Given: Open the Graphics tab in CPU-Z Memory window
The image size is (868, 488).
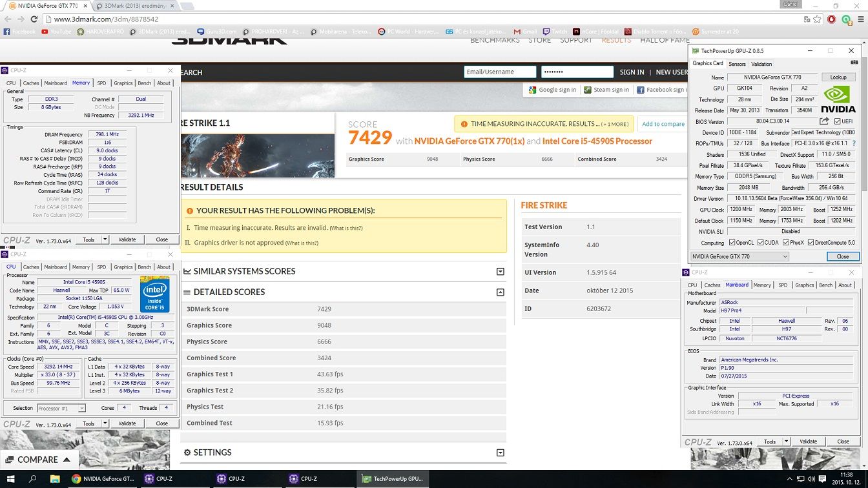Looking at the screenshot, I should 123,83.
